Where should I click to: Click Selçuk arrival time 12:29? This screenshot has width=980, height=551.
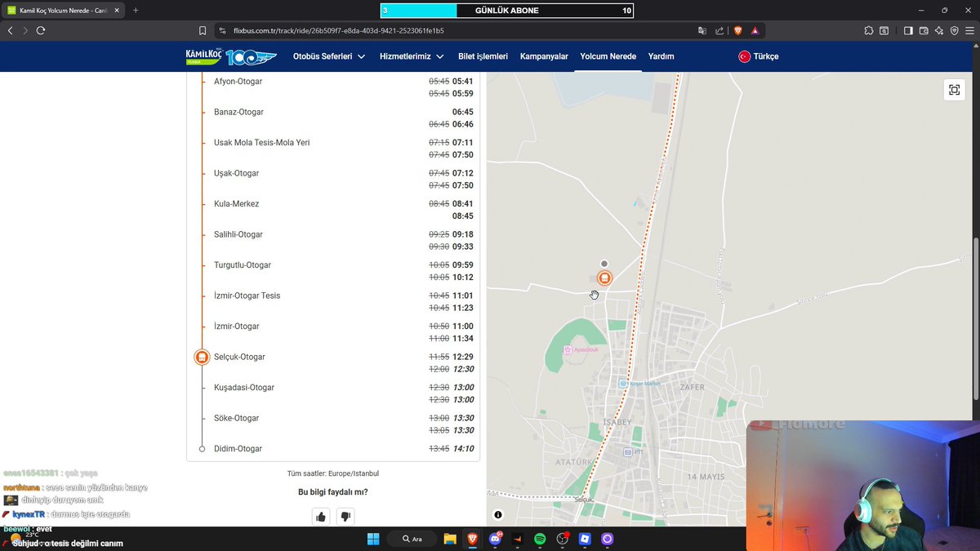coord(463,357)
